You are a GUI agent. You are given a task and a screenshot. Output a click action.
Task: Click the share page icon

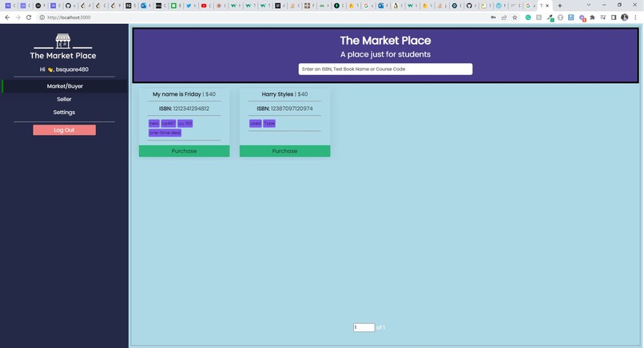[504, 18]
